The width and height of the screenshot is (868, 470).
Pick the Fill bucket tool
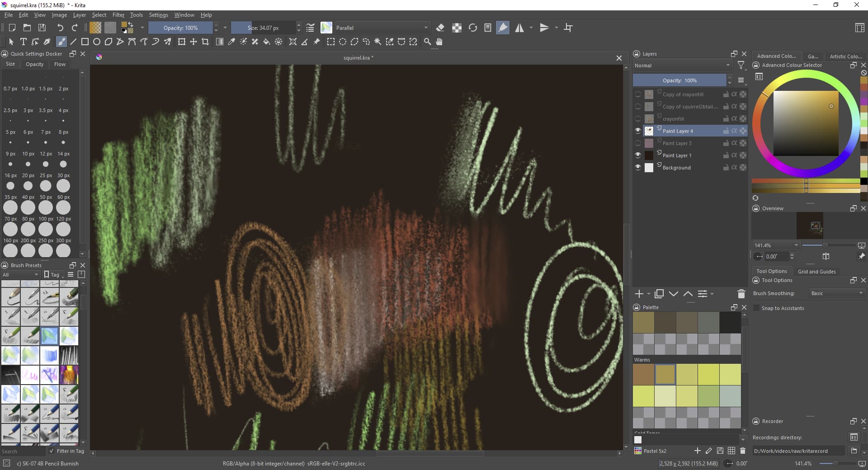pos(267,42)
